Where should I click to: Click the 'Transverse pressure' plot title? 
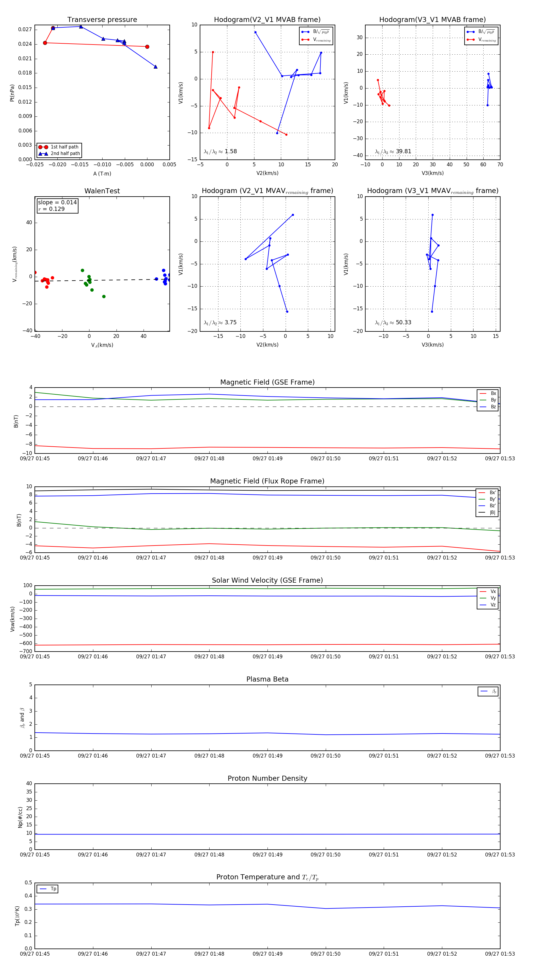[102, 19]
